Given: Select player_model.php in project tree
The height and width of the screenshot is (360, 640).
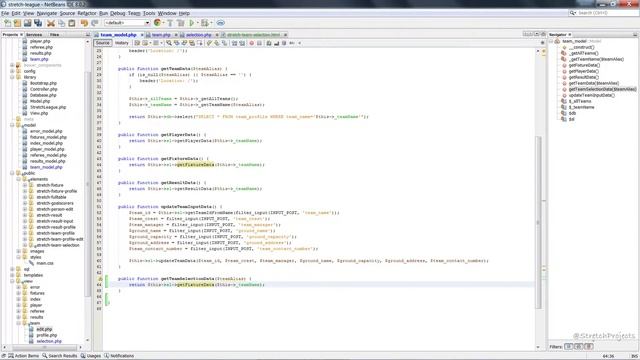Looking at the screenshot, I should click(47, 149).
